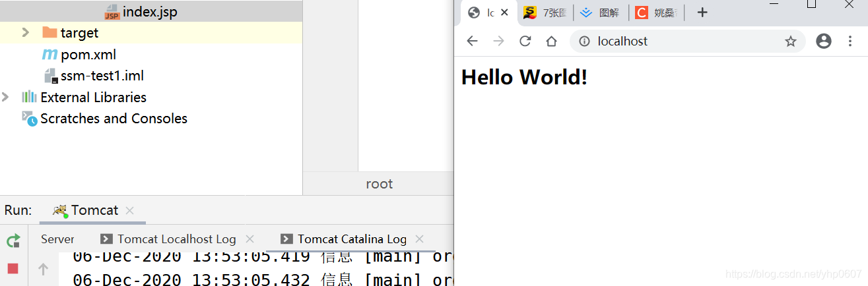This screenshot has height=286, width=868.
Task: Switch to the 7张 browser tab
Action: (545, 13)
